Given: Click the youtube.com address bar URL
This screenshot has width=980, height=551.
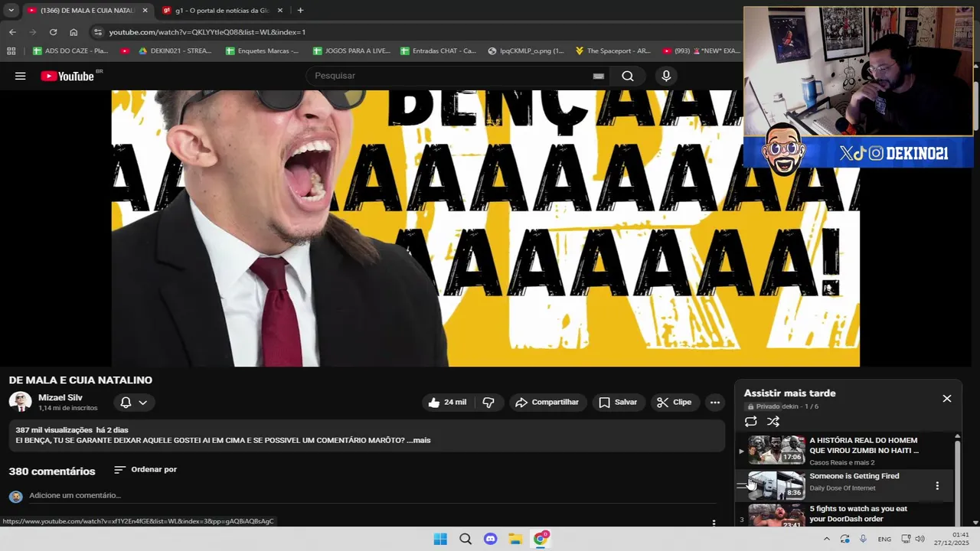Looking at the screenshot, I should [x=207, y=32].
